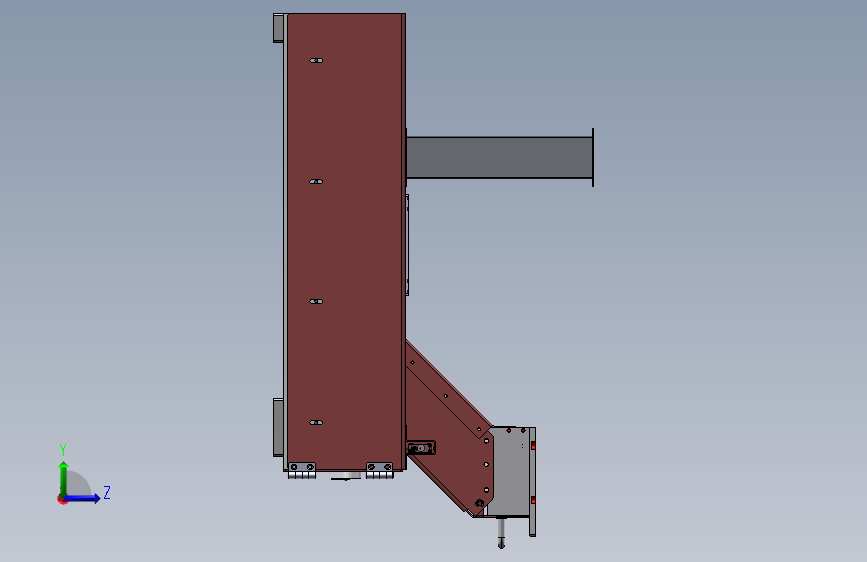Select the small sensor box at the chute junction
Viewport: 867px width, 562px height.
[421, 447]
